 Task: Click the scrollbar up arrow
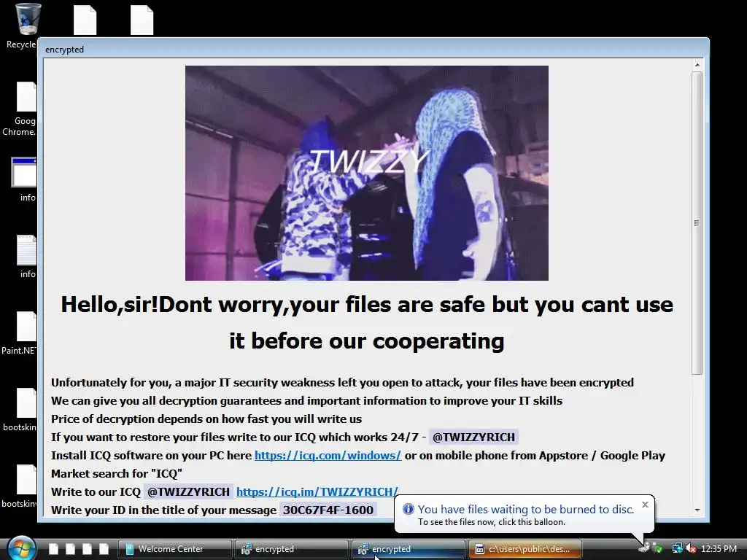(697, 65)
